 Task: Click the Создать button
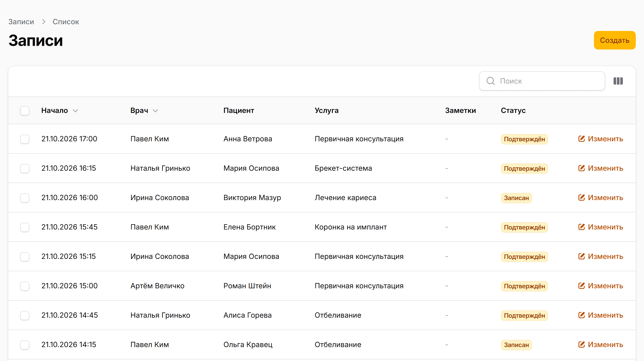coord(615,40)
